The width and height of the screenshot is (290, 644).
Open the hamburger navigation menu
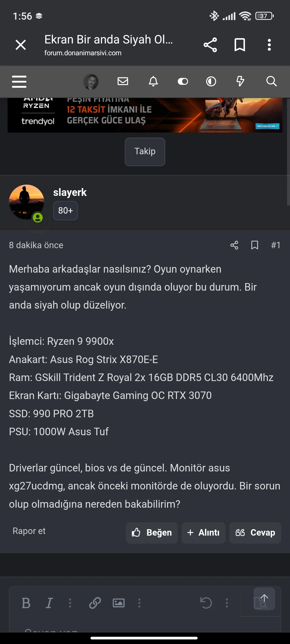19,82
